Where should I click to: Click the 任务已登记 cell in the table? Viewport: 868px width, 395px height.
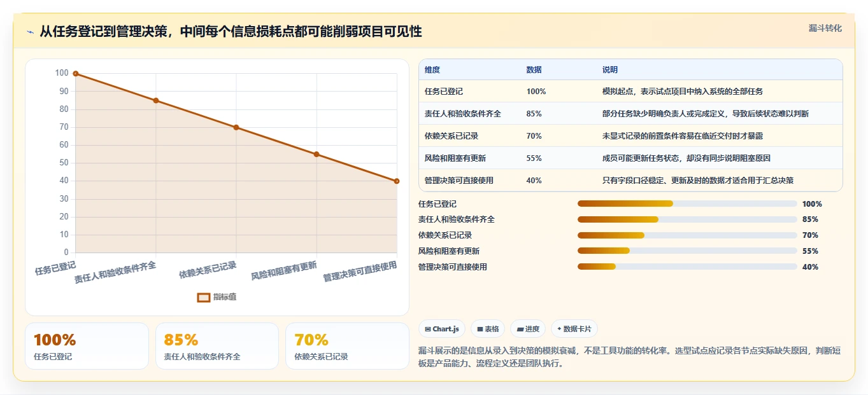pyautogui.click(x=444, y=92)
